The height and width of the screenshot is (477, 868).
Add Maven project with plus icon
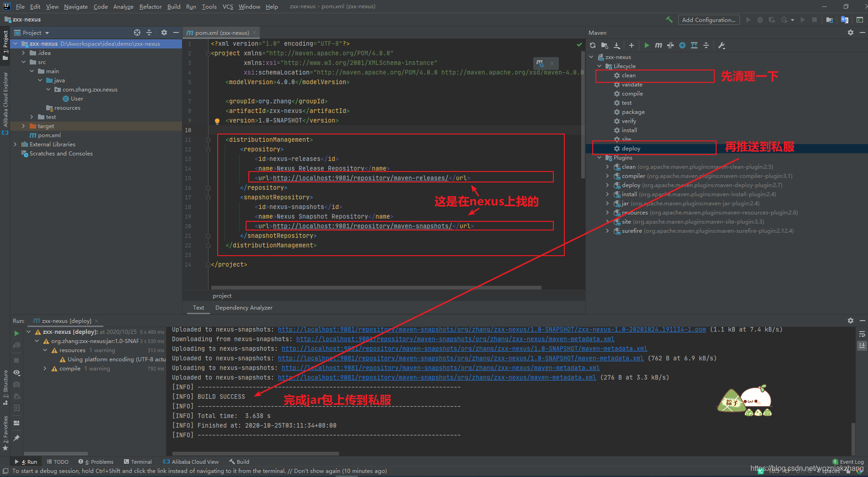[631, 45]
